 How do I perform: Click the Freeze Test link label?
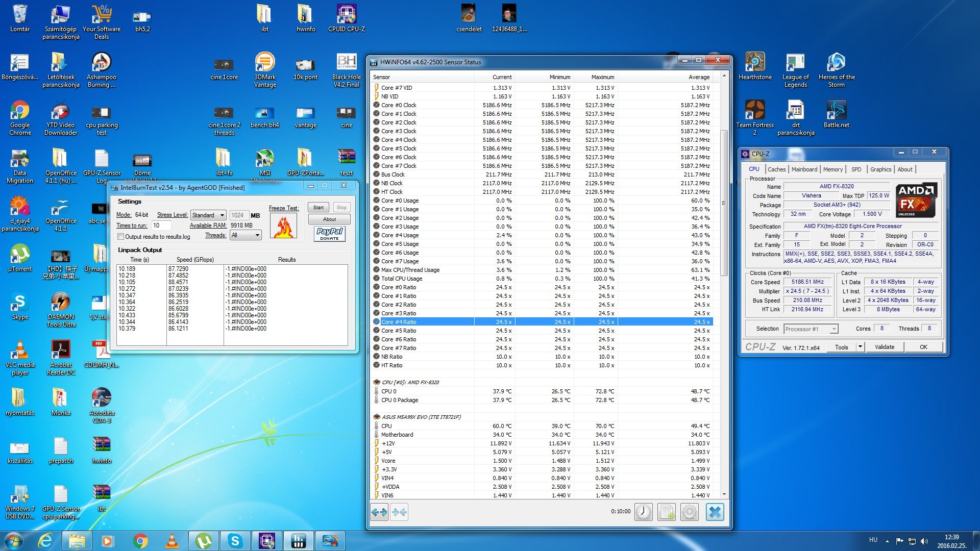point(283,208)
